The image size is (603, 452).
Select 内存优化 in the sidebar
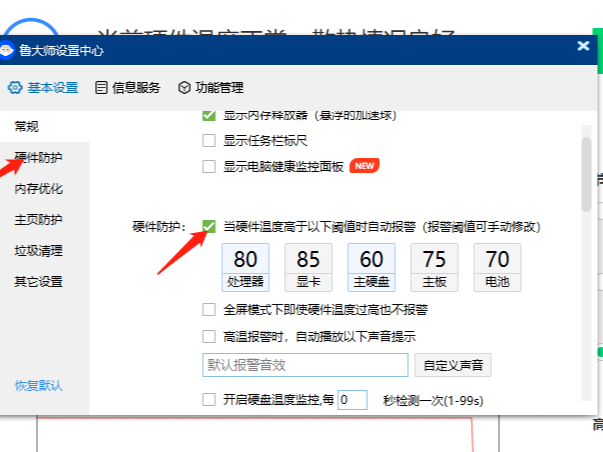point(38,188)
